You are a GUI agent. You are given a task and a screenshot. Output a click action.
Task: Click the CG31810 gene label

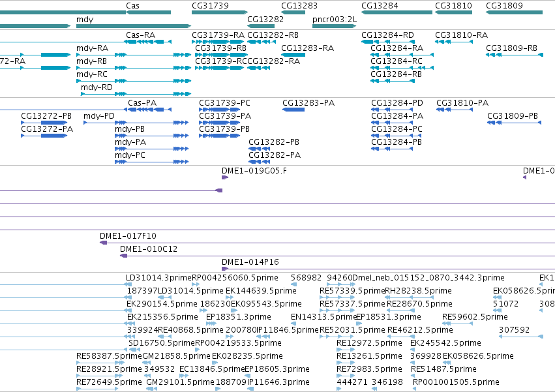(453, 6)
